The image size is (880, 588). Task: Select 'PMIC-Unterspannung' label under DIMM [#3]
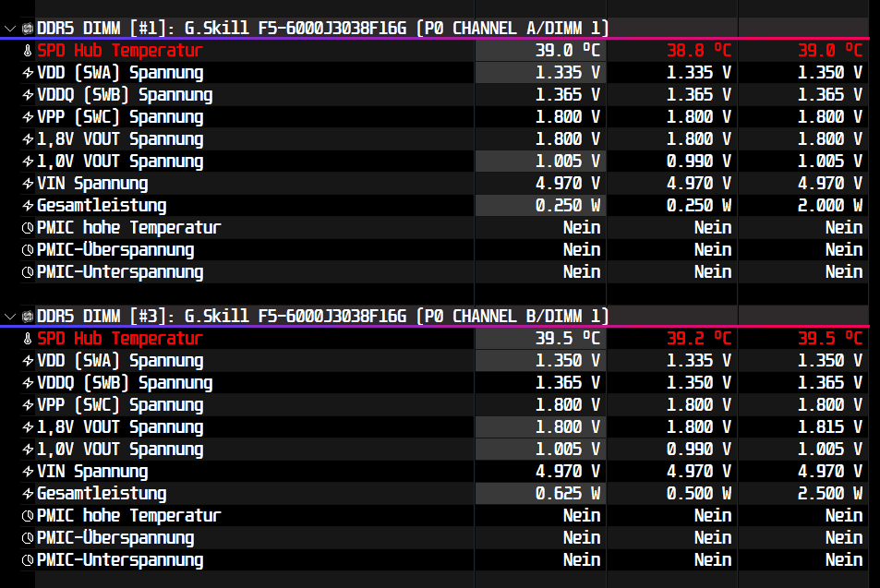coord(120,560)
